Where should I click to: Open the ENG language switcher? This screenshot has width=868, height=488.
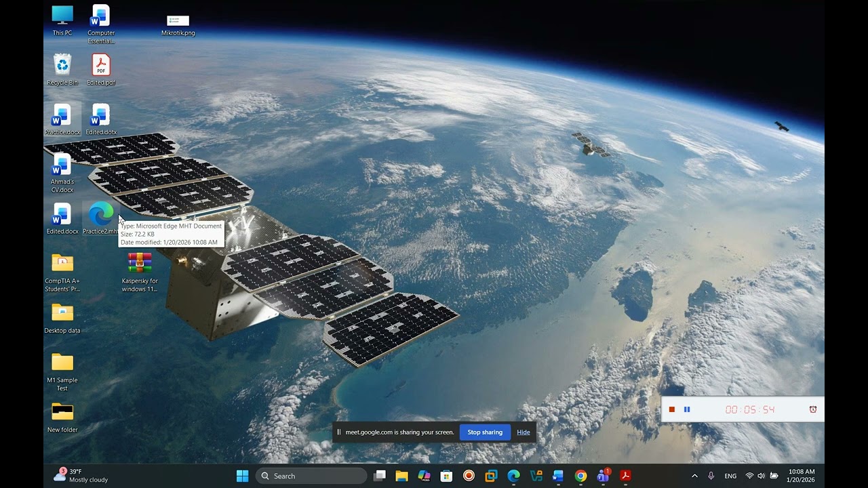730,476
